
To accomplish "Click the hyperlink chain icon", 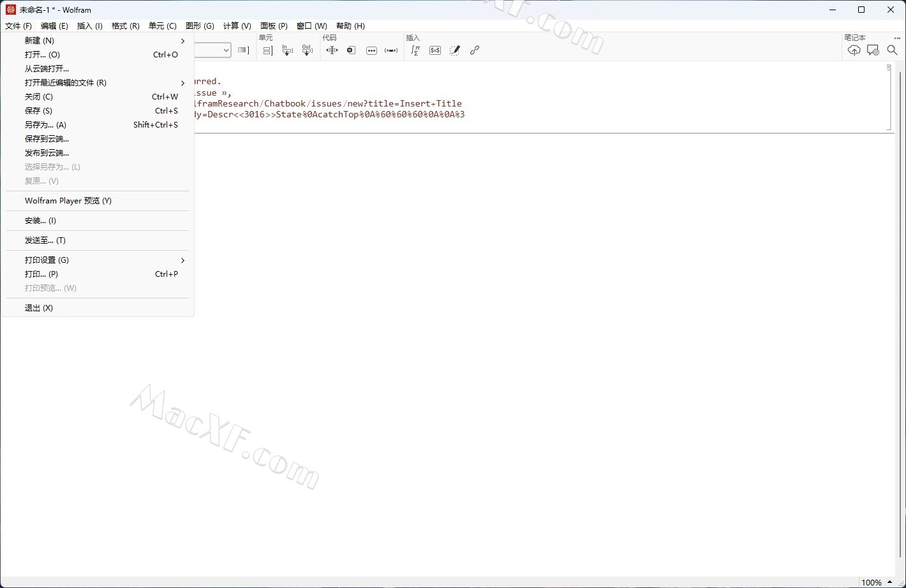I will pyautogui.click(x=475, y=50).
